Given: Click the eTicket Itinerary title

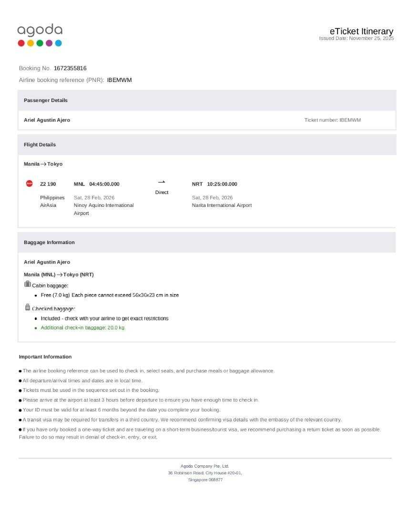Looking at the screenshot, I should (361, 31).
